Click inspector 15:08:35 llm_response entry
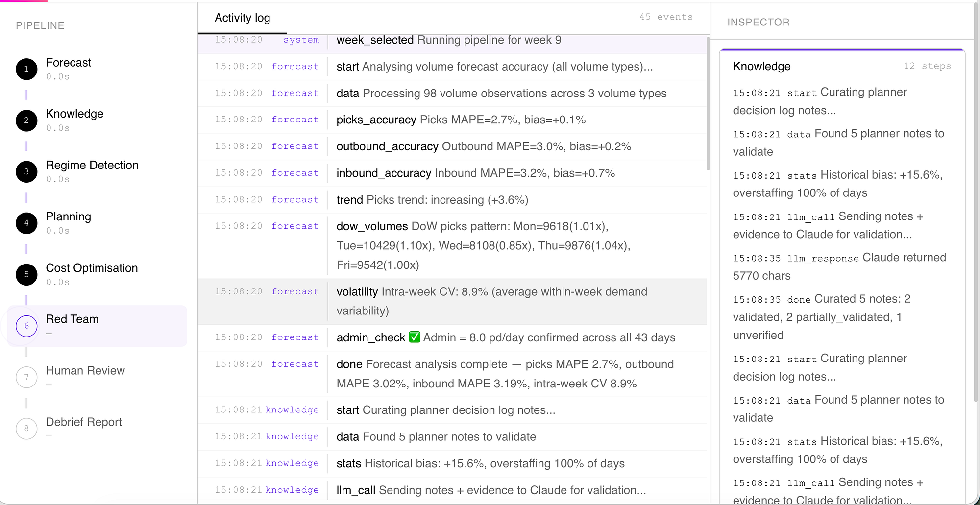Viewport: 980px width, 505px height. click(839, 266)
